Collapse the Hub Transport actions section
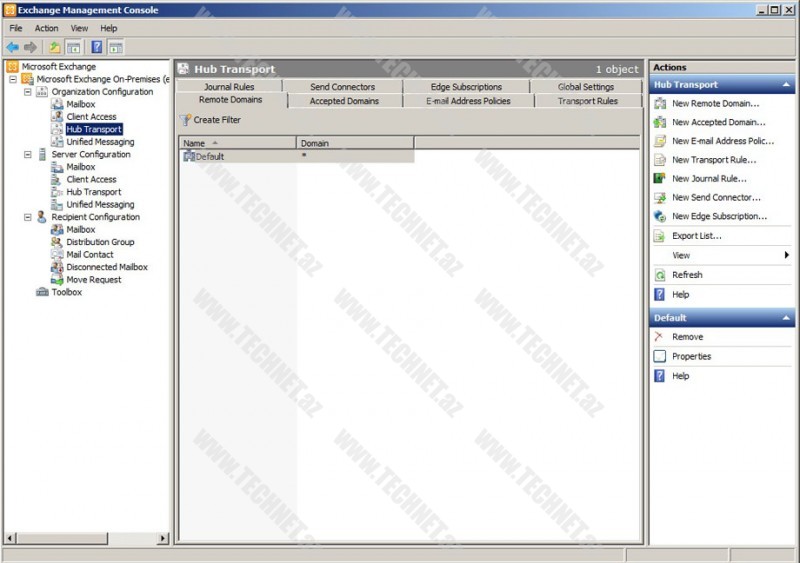The image size is (800, 563). [786, 85]
